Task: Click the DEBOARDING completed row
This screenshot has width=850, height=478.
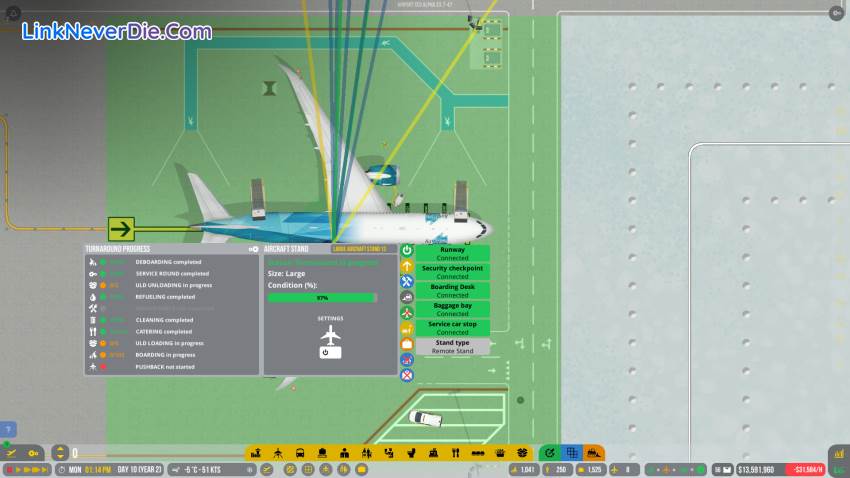Action: coord(171,262)
